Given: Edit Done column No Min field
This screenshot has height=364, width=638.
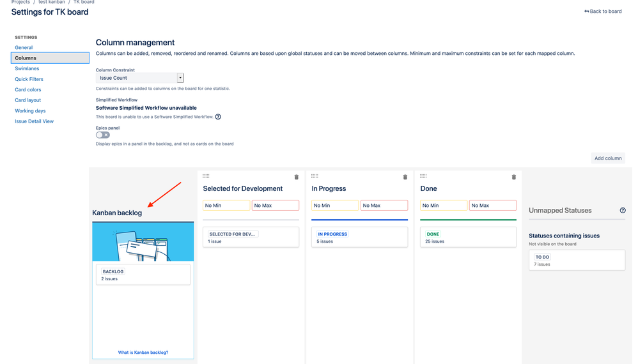Looking at the screenshot, I should (444, 206).
